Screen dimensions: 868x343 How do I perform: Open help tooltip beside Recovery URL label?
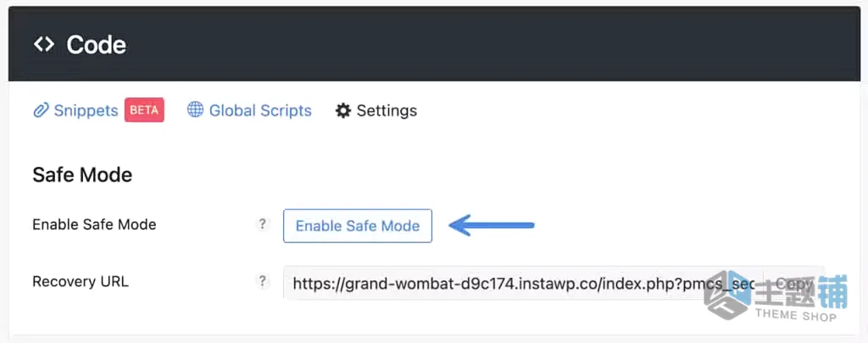click(x=263, y=281)
